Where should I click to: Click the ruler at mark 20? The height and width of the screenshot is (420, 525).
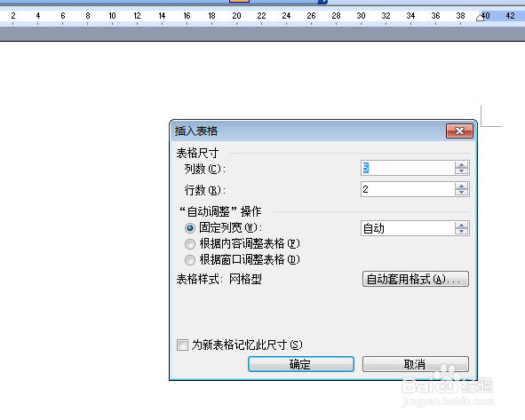(236, 16)
